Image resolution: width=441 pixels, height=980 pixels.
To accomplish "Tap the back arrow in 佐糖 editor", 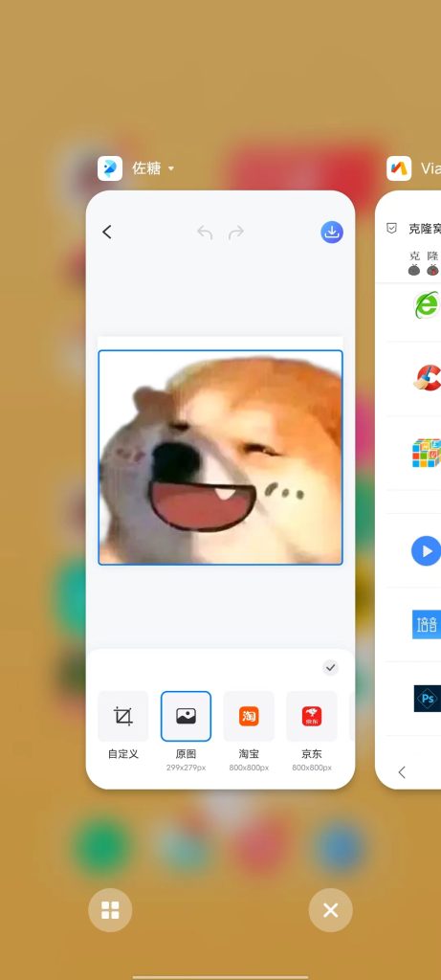I will click(x=107, y=232).
